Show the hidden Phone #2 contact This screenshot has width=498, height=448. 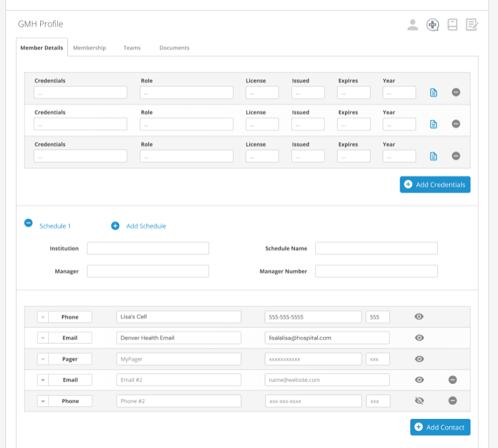point(419,401)
